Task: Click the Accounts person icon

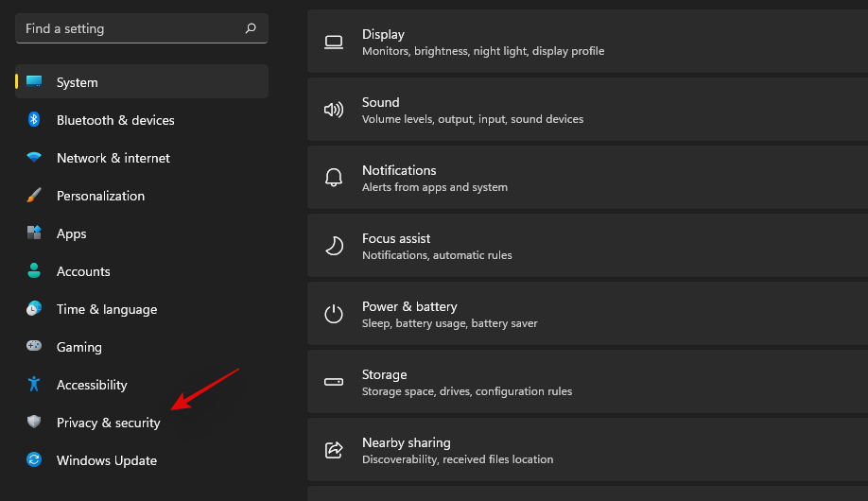Action: [x=34, y=271]
